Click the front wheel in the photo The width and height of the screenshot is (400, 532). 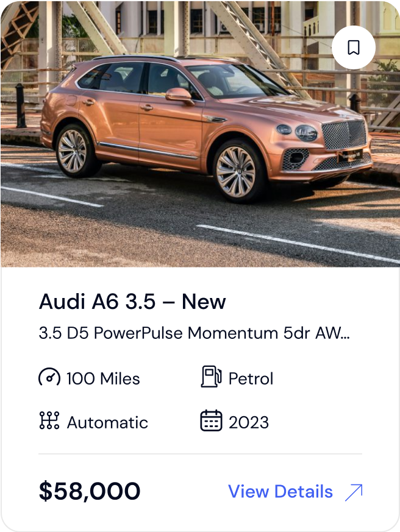tap(237, 171)
